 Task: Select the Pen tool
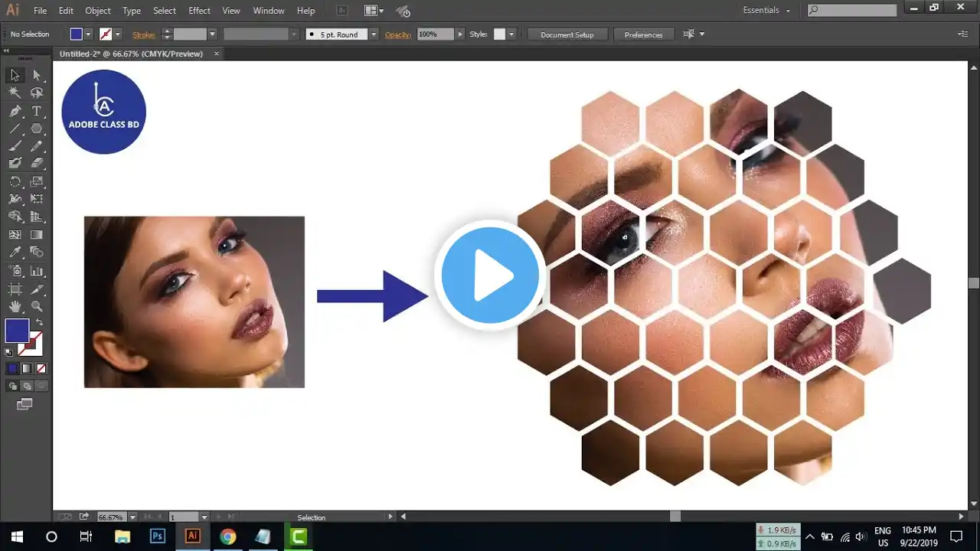14,110
